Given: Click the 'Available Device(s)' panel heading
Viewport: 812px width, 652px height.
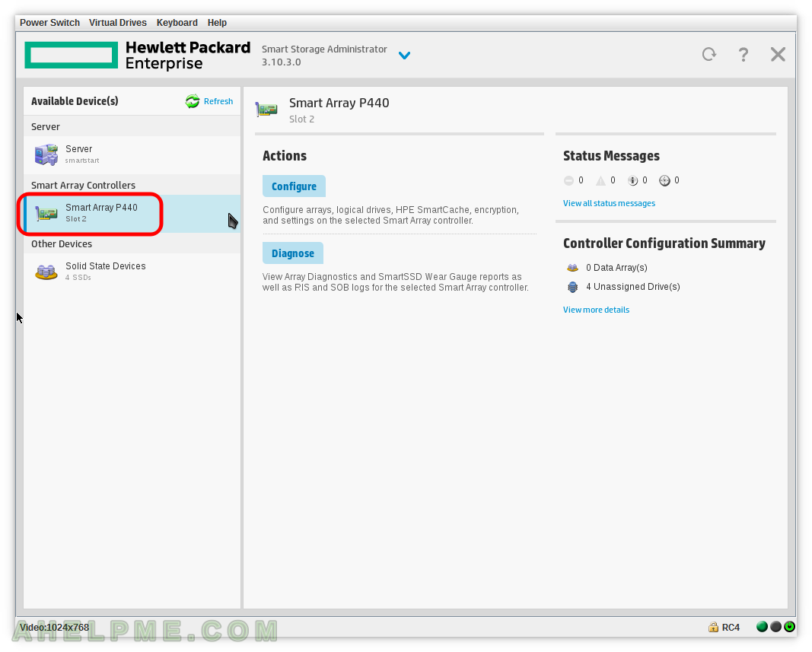Looking at the screenshot, I should click(x=75, y=101).
